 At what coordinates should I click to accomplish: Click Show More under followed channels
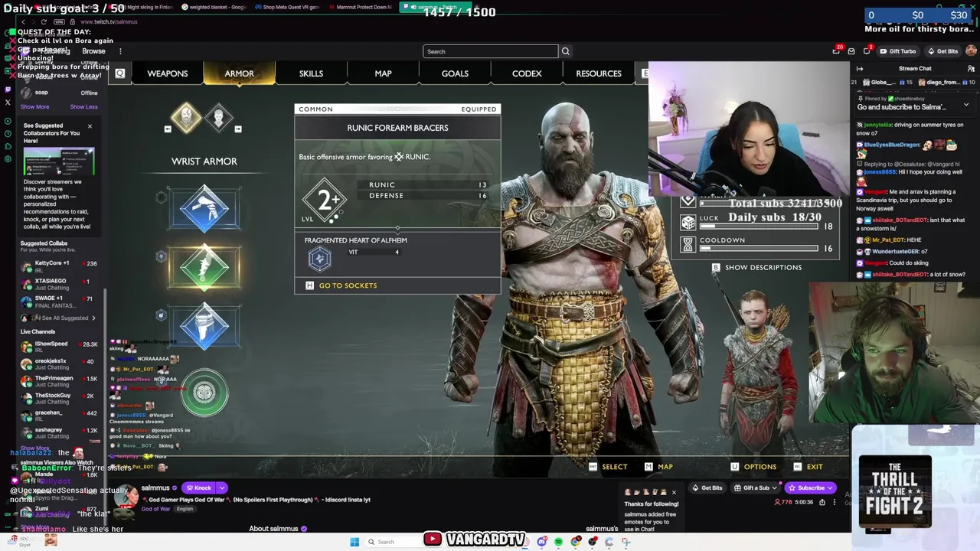point(34,107)
